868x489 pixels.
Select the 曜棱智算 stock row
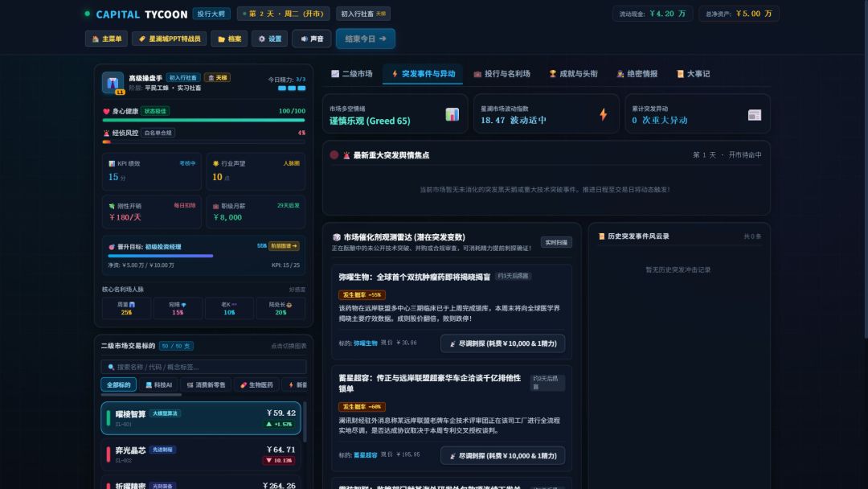pyautogui.click(x=201, y=418)
